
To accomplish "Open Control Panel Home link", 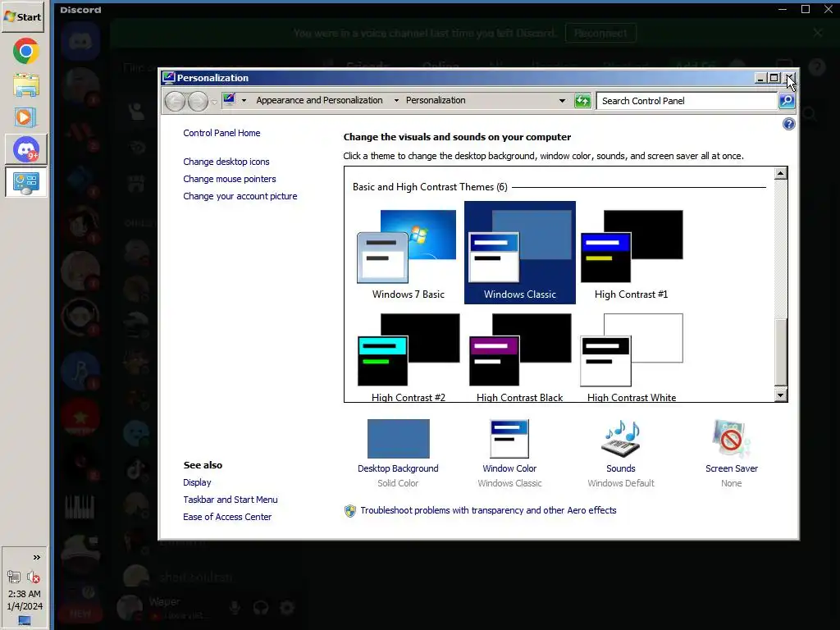I will [221, 133].
